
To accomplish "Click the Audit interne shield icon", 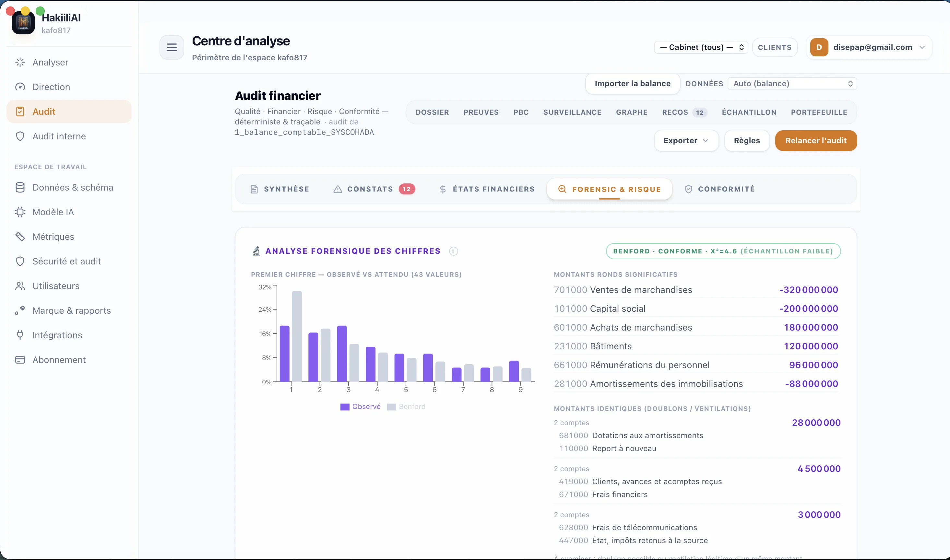I will click(20, 136).
